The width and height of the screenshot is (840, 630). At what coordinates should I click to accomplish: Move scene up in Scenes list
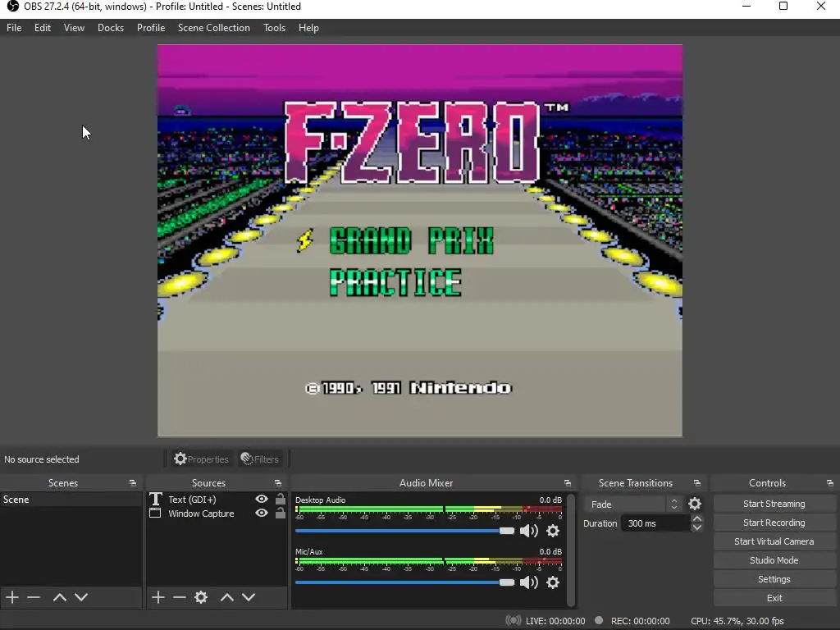coord(59,597)
